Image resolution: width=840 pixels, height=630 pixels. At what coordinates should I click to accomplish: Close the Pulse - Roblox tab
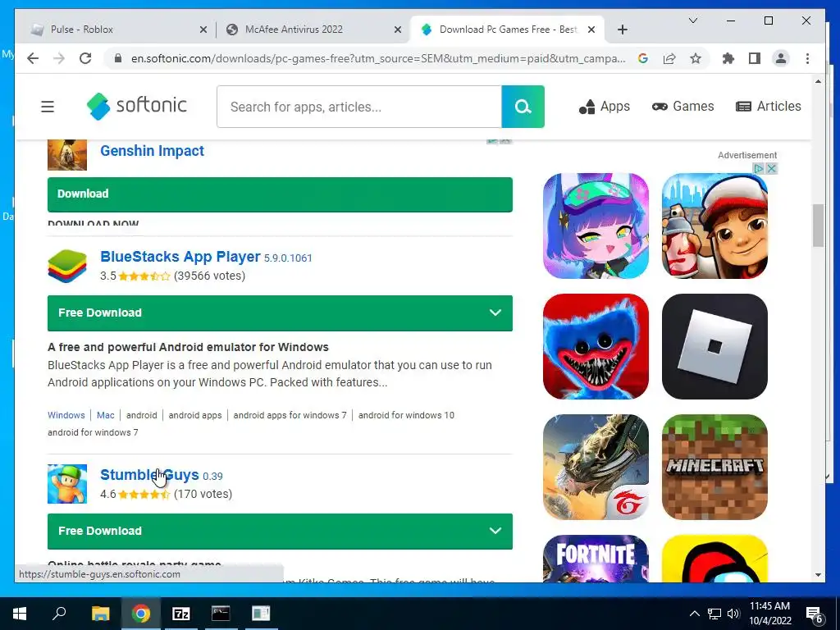(203, 30)
